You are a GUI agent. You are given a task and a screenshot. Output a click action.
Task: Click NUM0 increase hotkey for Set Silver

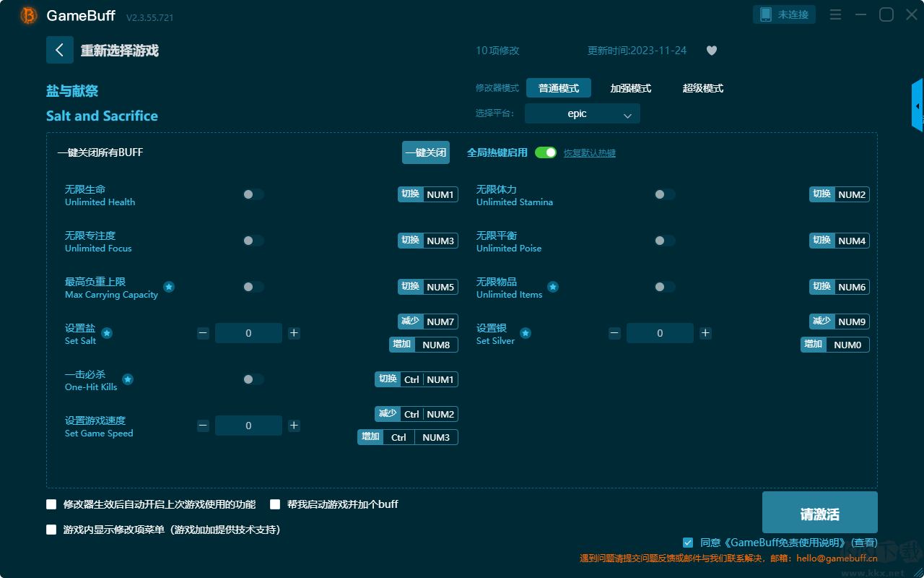pos(835,345)
